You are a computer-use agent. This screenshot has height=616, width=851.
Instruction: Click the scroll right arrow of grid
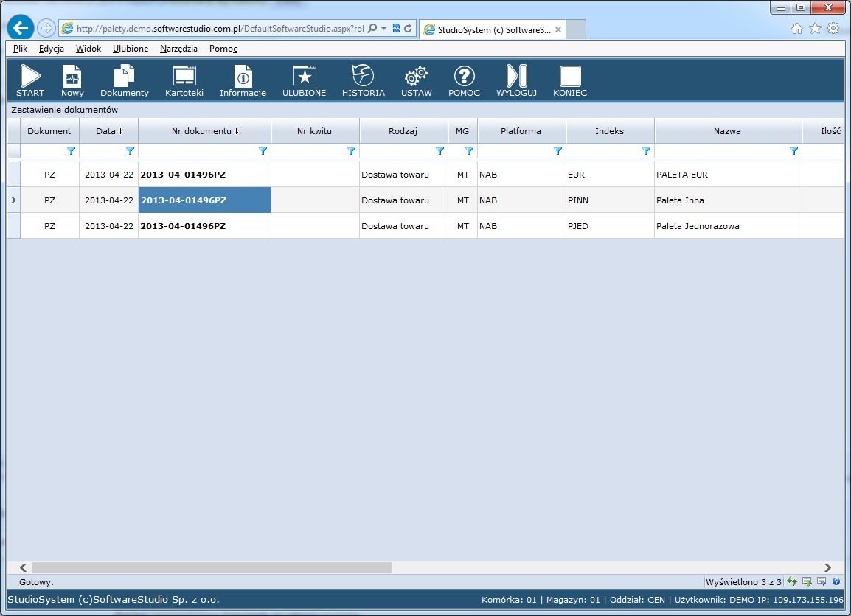coord(827,567)
